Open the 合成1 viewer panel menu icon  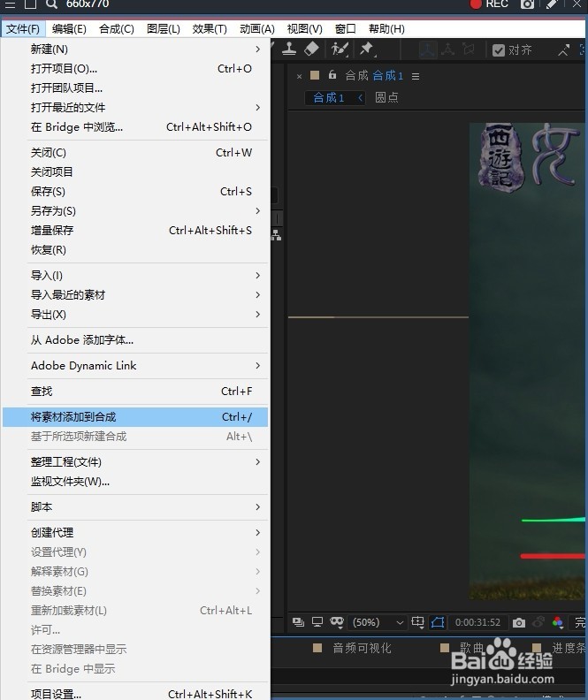coord(416,76)
